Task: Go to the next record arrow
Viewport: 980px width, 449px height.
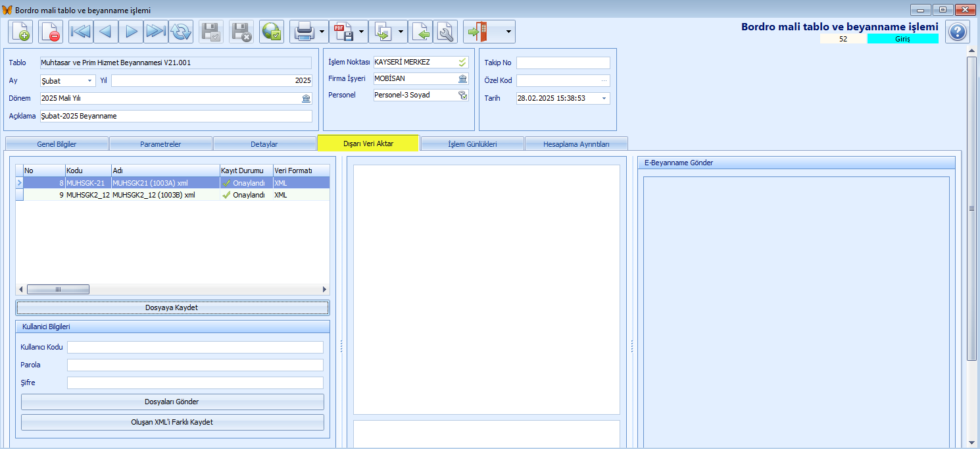Action: pyautogui.click(x=131, y=32)
